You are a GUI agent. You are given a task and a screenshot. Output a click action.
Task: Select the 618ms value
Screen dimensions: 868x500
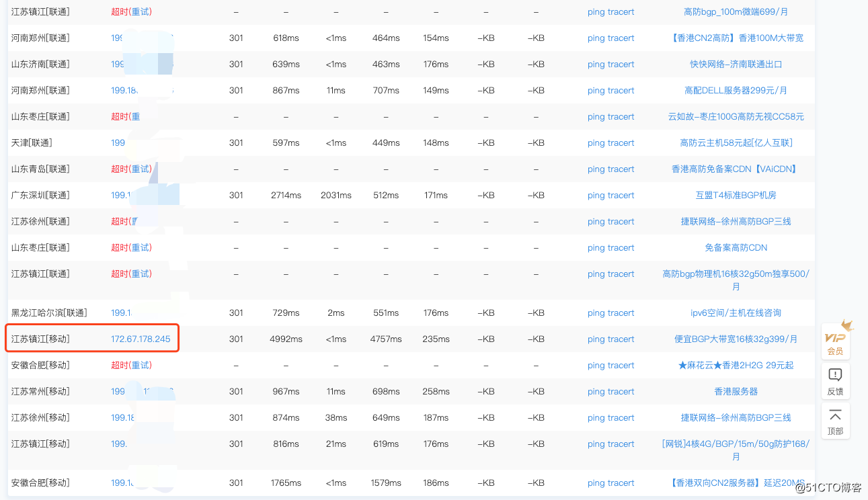click(286, 38)
